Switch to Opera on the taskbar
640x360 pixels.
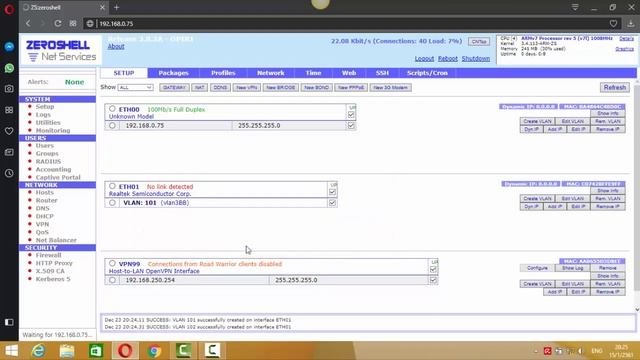point(125,351)
